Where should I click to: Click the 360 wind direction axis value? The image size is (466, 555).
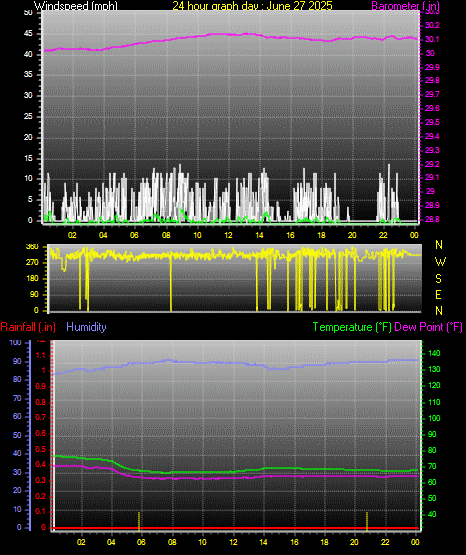coord(32,247)
